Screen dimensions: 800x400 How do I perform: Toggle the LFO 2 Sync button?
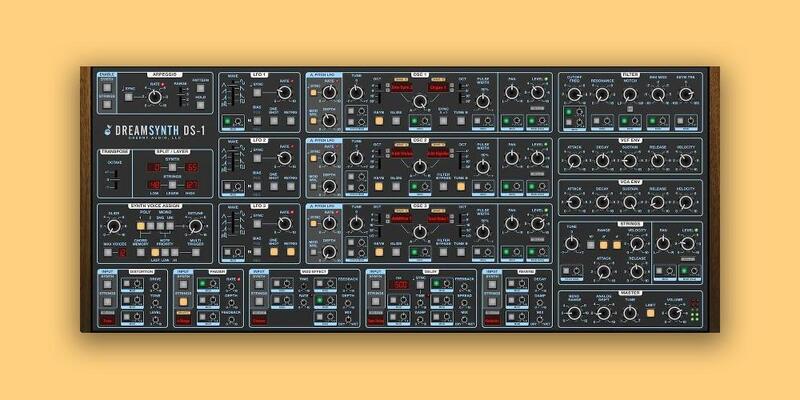pos(258,158)
